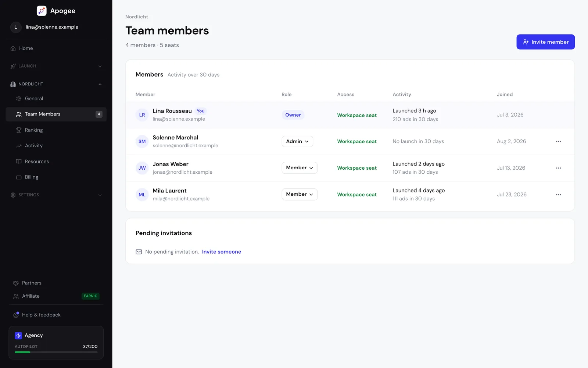Open the Member role dropdown for Mila Laurent
The height and width of the screenshot is (368, 588).
(300, 194)
